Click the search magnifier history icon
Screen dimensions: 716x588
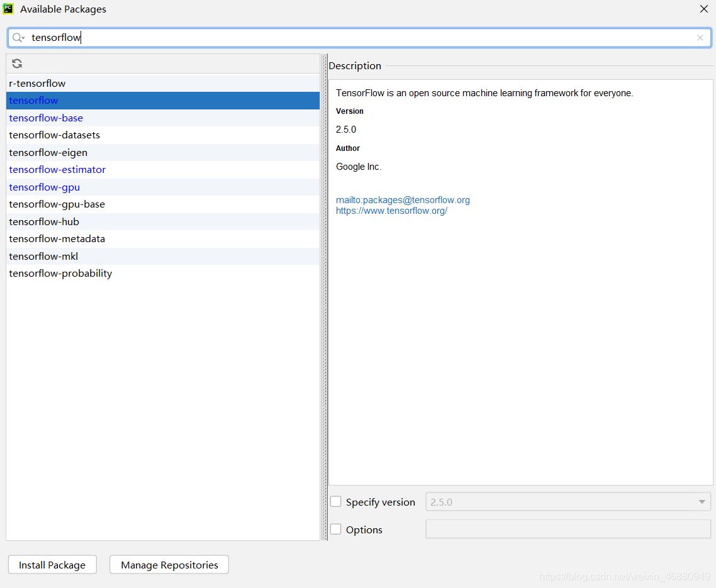tap(18, 38)
